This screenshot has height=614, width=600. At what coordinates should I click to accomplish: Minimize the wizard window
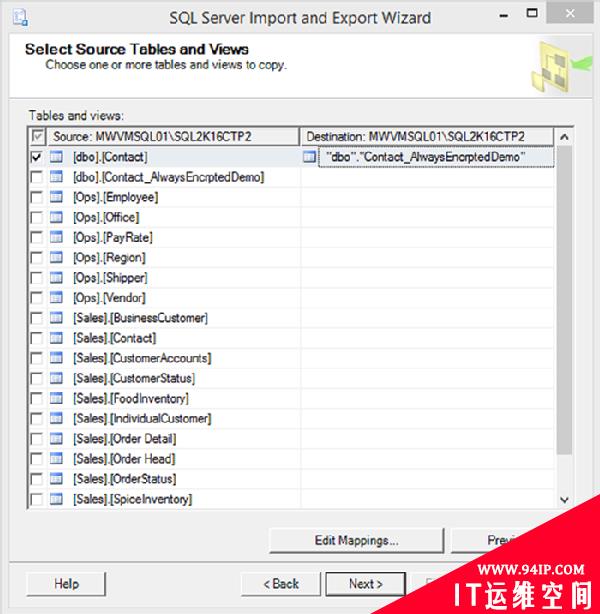pos(504,16)
